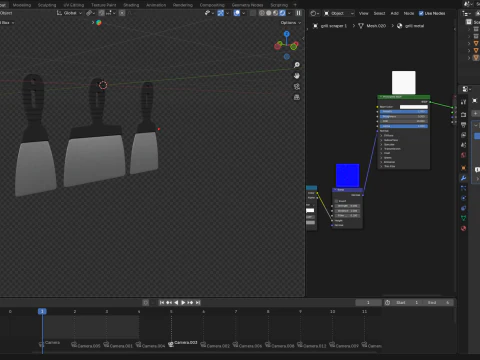Click the white Principled BSDF preview thumbnail

click(x=404, y=82)
